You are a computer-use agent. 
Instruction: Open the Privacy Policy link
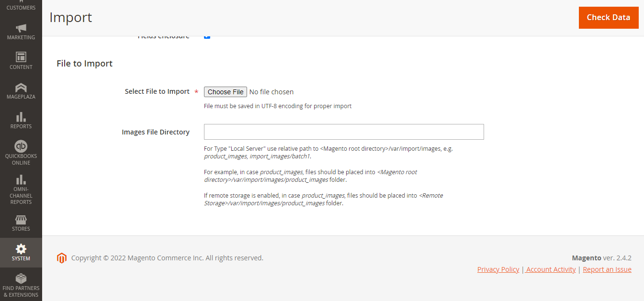(x=498, y=269)
